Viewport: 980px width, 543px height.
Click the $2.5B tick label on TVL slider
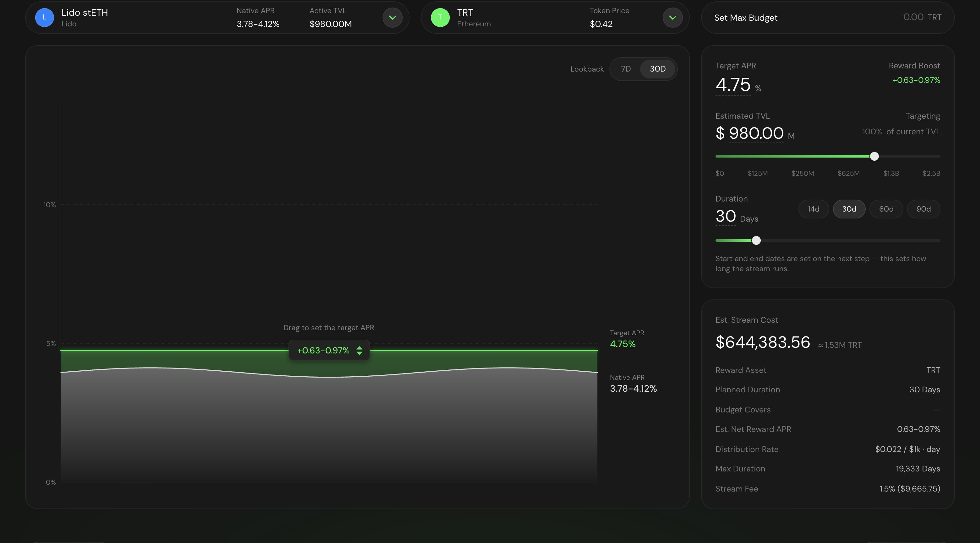[931, 173]
